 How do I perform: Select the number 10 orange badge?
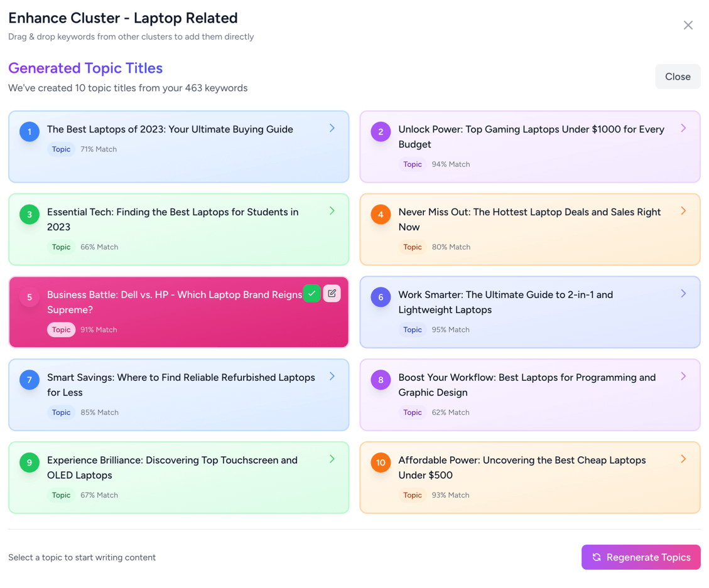[x=381, y=463]
